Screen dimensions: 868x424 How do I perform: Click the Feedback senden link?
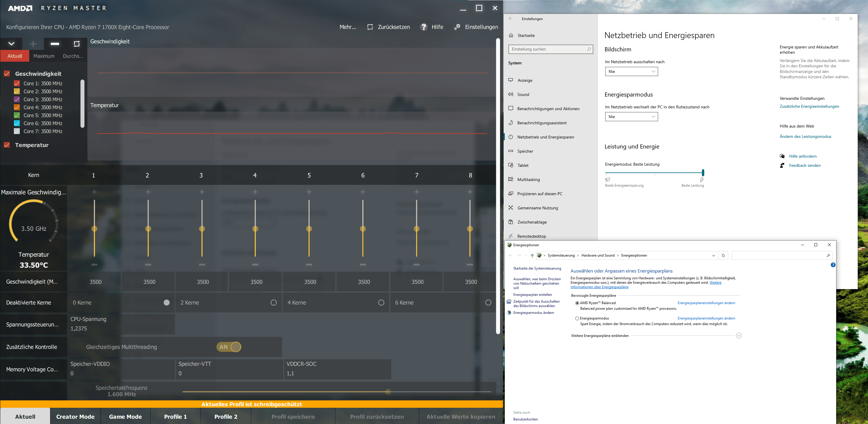[x=805, y=165]
